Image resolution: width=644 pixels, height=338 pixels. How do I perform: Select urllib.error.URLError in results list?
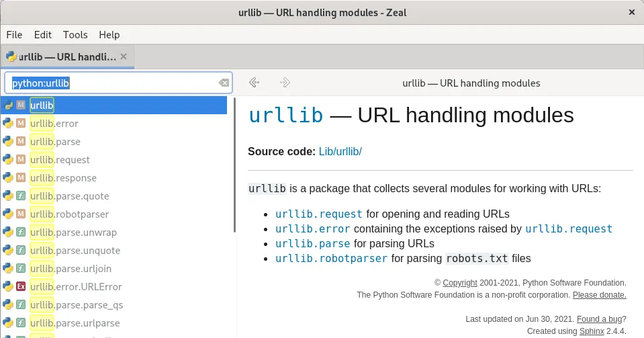pyautogui.click(x=113, y=286)
